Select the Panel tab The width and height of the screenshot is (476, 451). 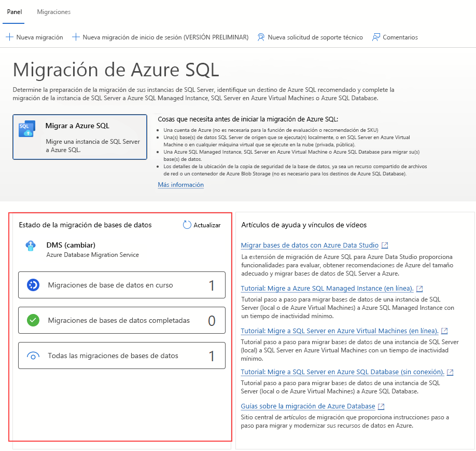pyautogui.click(x=13, y=12)
